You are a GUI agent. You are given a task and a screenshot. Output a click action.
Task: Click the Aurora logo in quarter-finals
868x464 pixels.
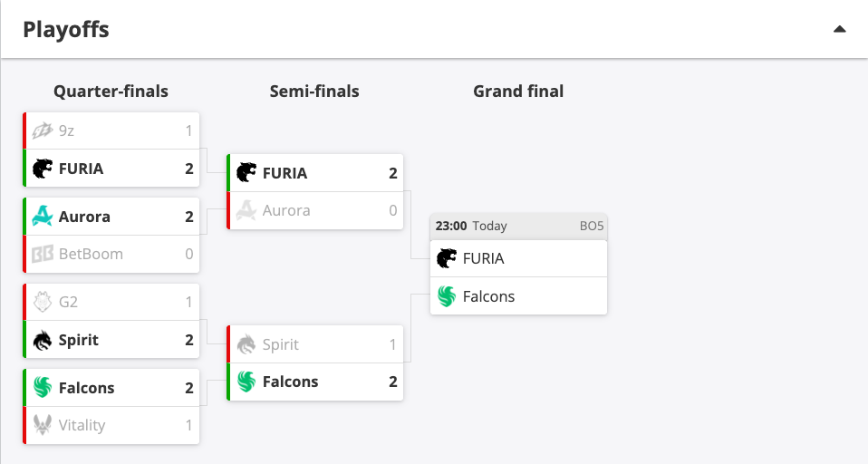pos(42,216)
